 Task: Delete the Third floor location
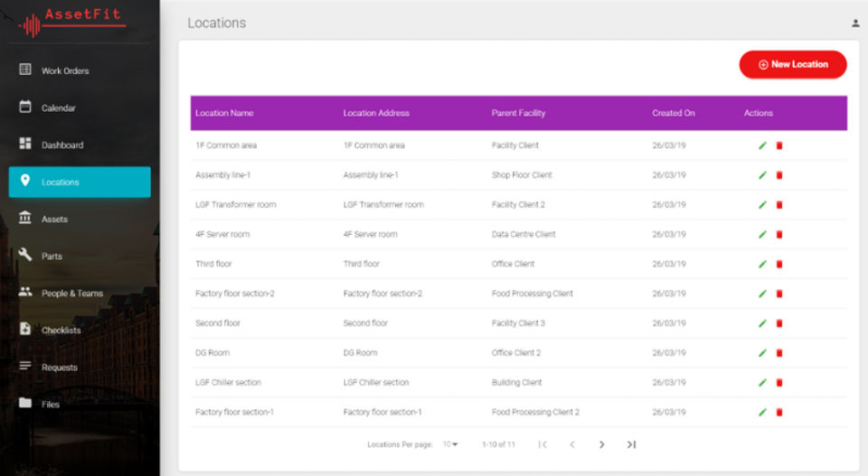click(x=779, y=265)
